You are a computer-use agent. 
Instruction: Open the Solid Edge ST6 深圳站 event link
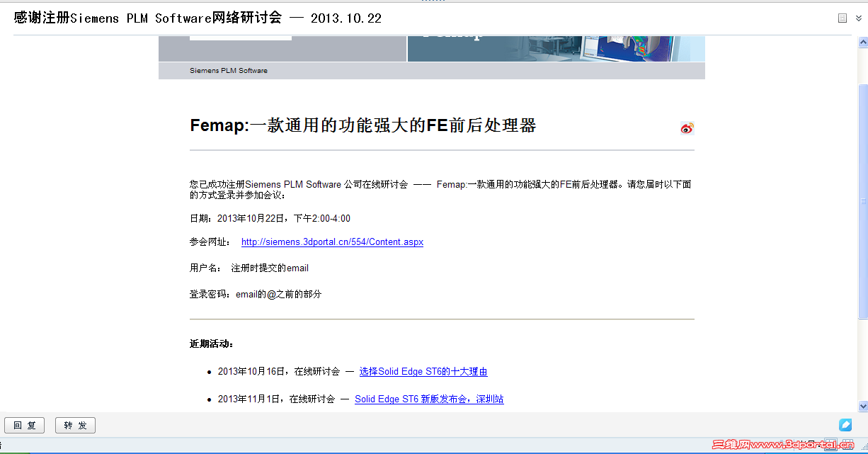point(429,399)
